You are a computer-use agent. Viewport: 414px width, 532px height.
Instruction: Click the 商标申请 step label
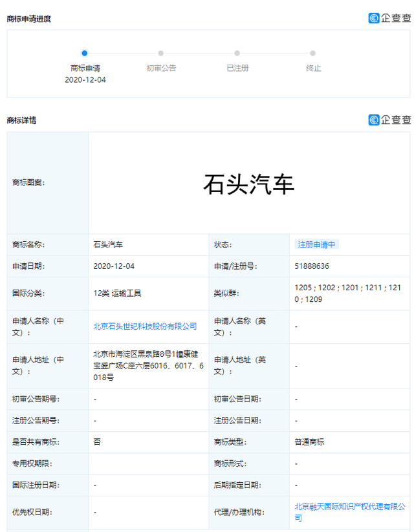tap(85, 68)
